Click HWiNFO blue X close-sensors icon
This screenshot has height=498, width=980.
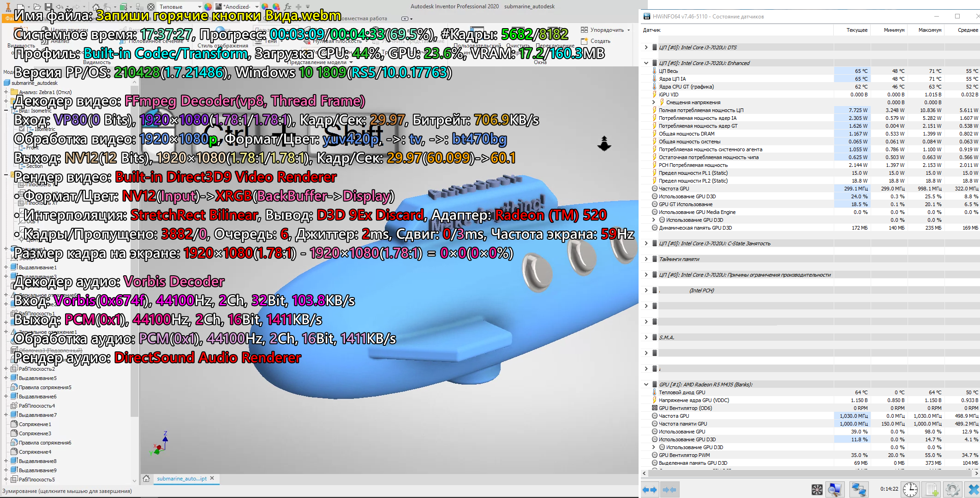click(x=973, y=489)
